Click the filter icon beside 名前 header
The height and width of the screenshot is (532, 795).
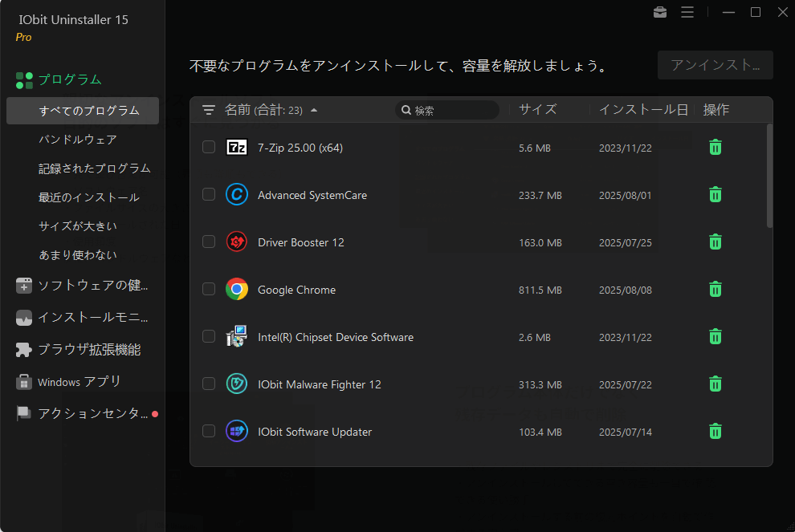208,110
